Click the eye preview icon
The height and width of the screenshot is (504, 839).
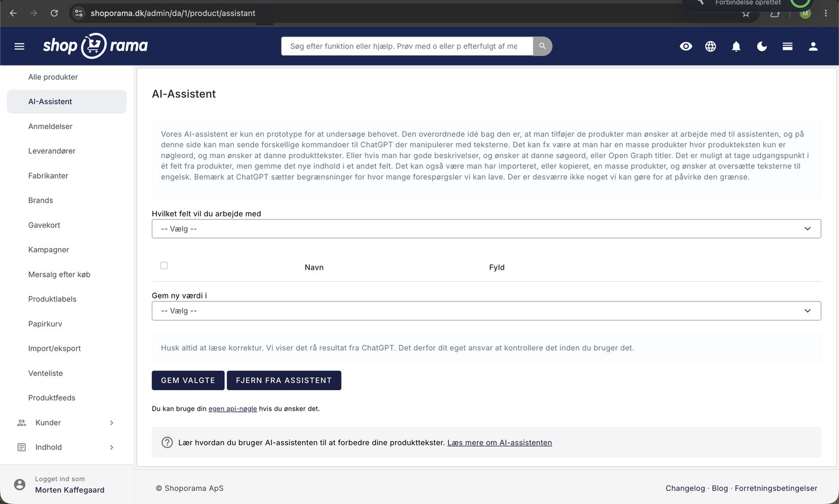[686, 46]
